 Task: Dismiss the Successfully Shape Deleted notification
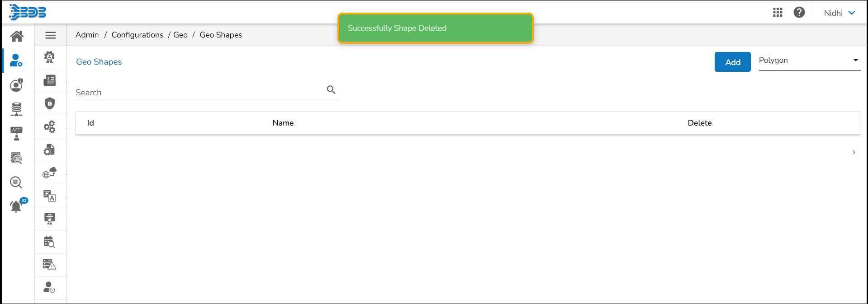pyautogui.click(x=436, y=28)
